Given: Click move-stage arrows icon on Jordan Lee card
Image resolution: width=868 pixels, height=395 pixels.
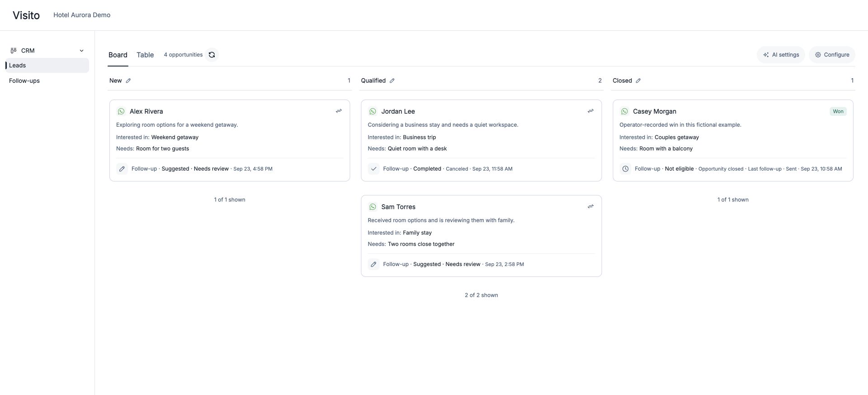Looking at the screenshot, I should tap(590, 111).
